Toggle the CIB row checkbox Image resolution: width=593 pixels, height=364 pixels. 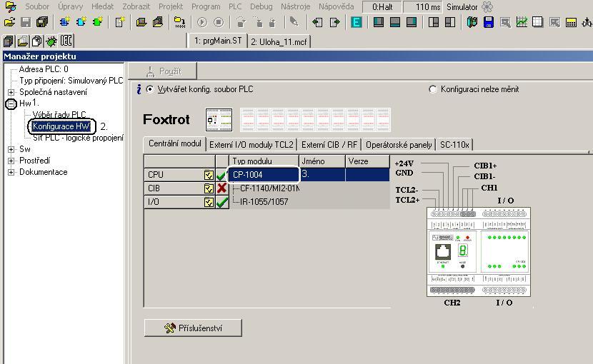pyautogui.click(x=209, y=188)
